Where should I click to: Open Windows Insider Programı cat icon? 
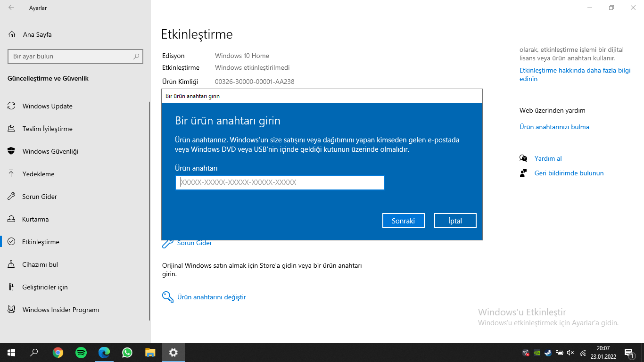click(x=11, y=310)
